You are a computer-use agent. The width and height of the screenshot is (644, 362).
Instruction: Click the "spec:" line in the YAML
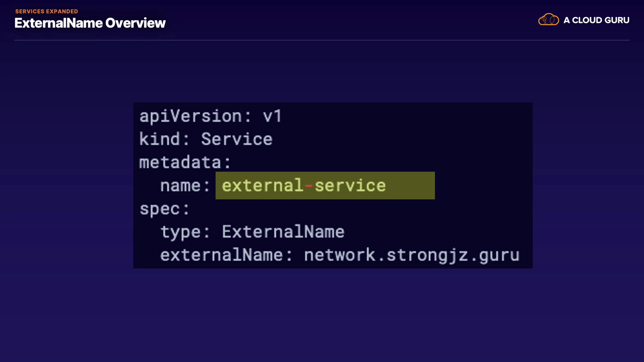164,209
